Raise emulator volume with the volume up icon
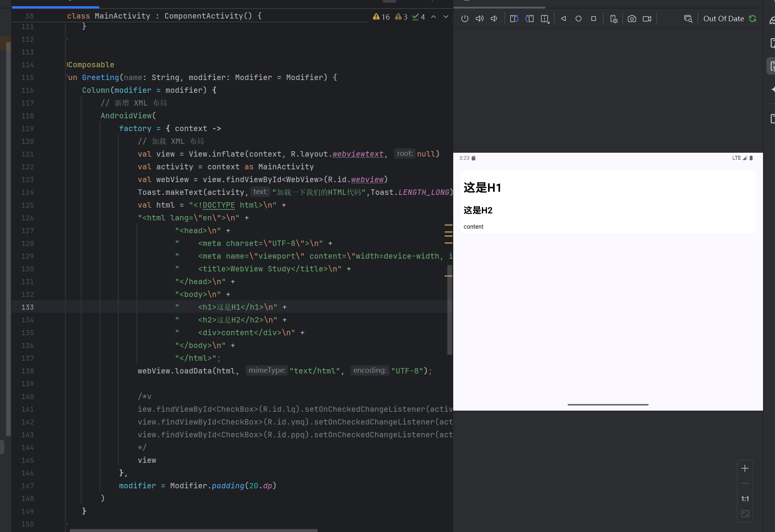Screen dimensions: 775x532 (x=480, y=19)
